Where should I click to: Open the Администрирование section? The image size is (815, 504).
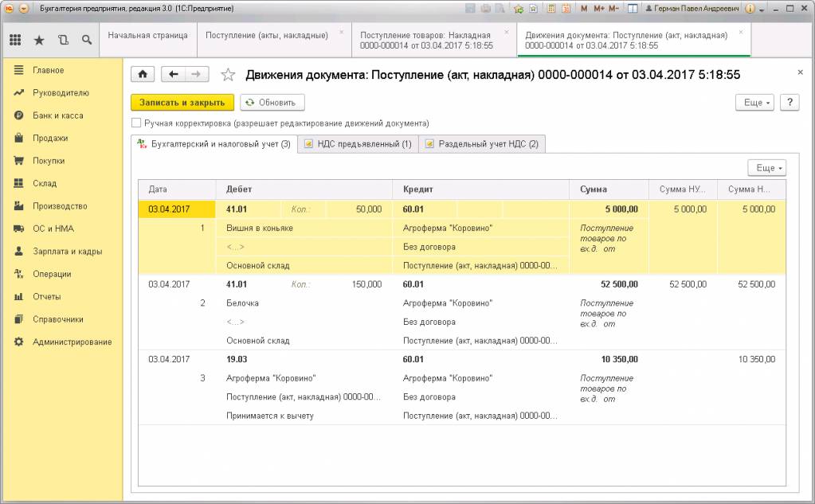click(72, 342)
